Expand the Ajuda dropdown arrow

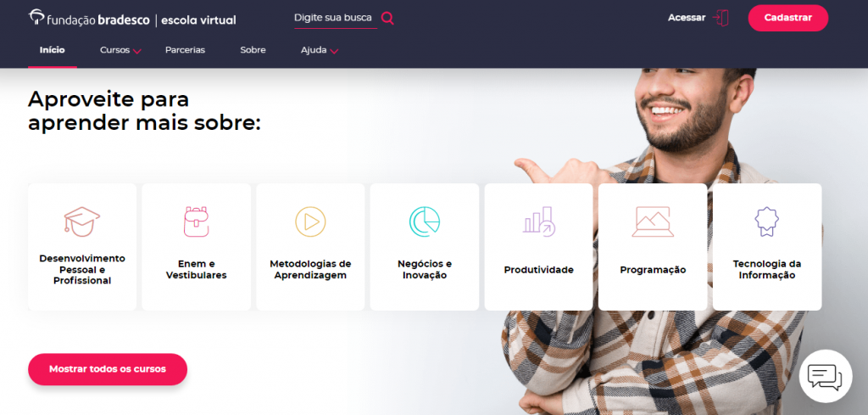tap(334, 51)
